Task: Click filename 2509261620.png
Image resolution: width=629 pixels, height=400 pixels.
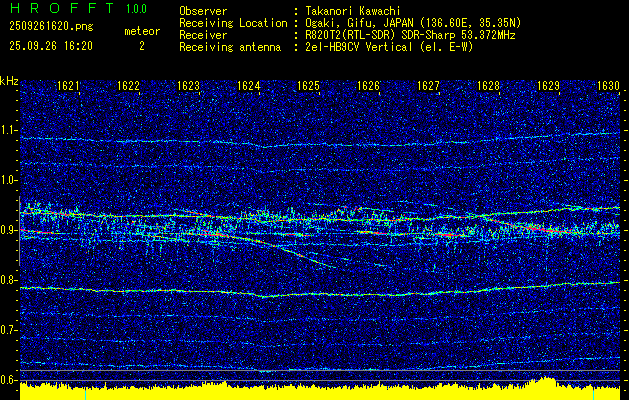Action: coord(51,27)
